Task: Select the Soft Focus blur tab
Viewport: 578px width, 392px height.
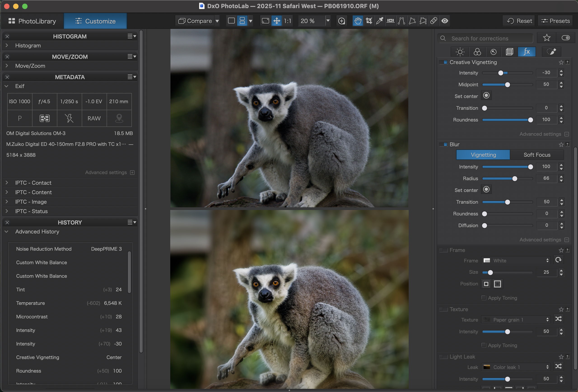Action: (537, 155)
